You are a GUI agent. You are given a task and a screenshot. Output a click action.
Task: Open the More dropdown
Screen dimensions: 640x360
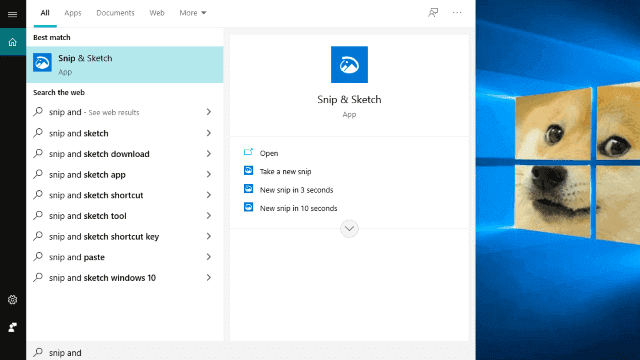coord(193,13)
